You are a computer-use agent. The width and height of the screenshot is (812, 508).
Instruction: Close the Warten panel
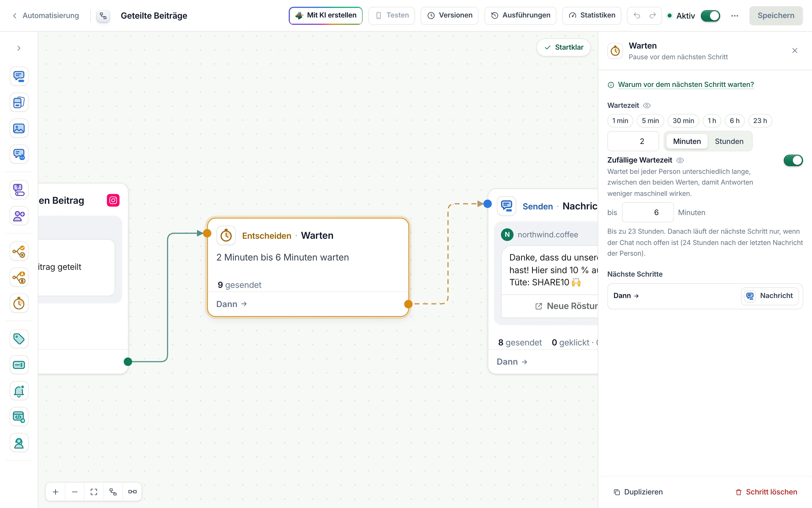point(795,51)
